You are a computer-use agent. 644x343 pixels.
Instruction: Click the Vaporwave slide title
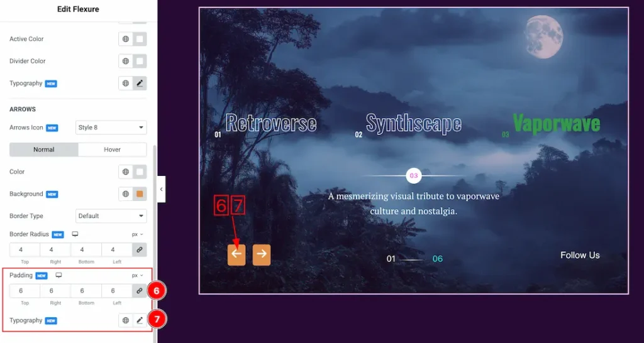[x=556, y=124]
